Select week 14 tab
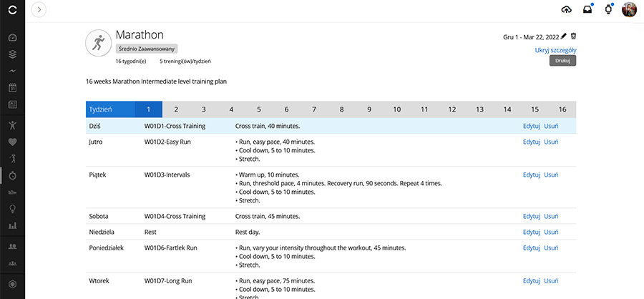Viewport: 644px width, 299px height. [507, 109]
